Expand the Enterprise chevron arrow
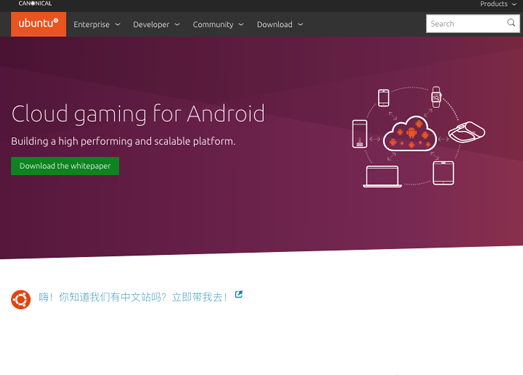 [x=118, y=24]
